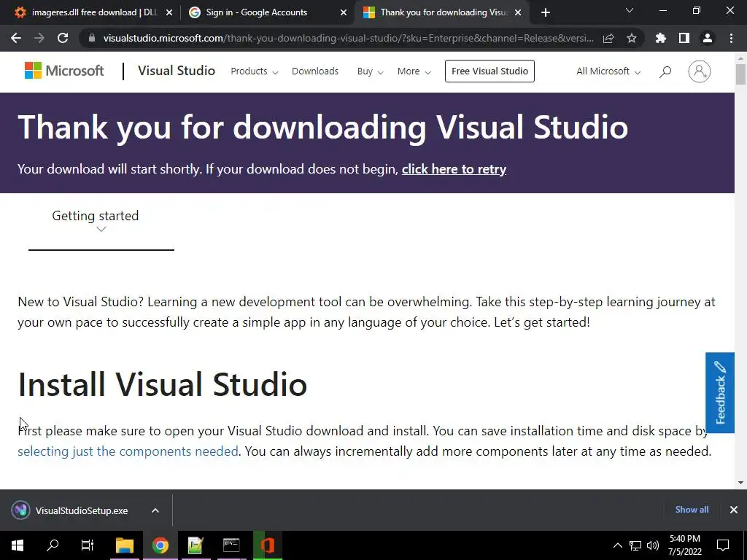Open Chrome's three-dot menu

coord(731,38)
